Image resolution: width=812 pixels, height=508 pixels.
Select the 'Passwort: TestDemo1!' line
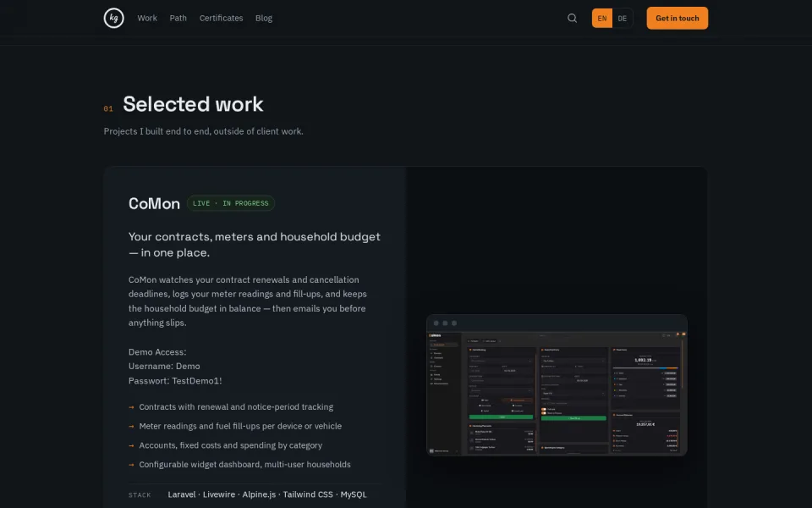pos(175,380)
